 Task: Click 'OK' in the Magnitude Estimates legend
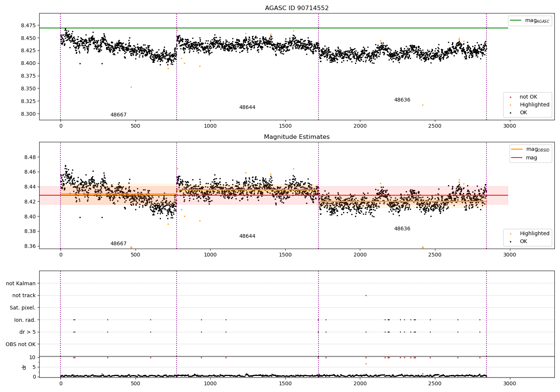point(523,242)
